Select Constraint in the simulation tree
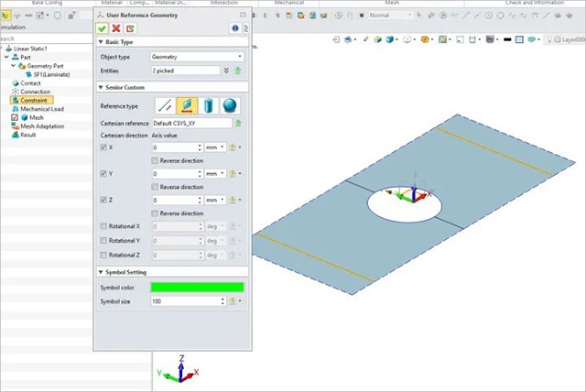The width and height of the screenshot is (586, 392). (x=34, y=101)
